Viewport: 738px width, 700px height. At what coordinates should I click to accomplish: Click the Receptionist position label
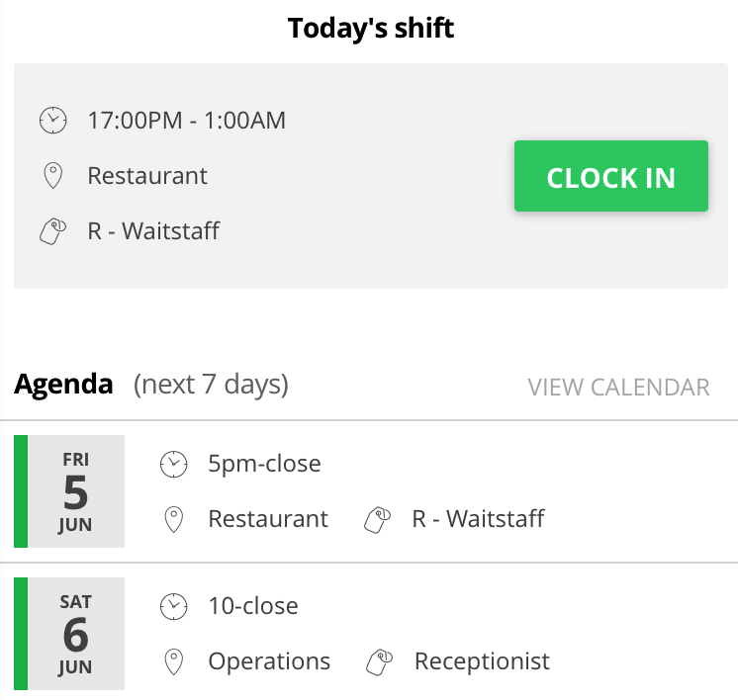(482, 661)
